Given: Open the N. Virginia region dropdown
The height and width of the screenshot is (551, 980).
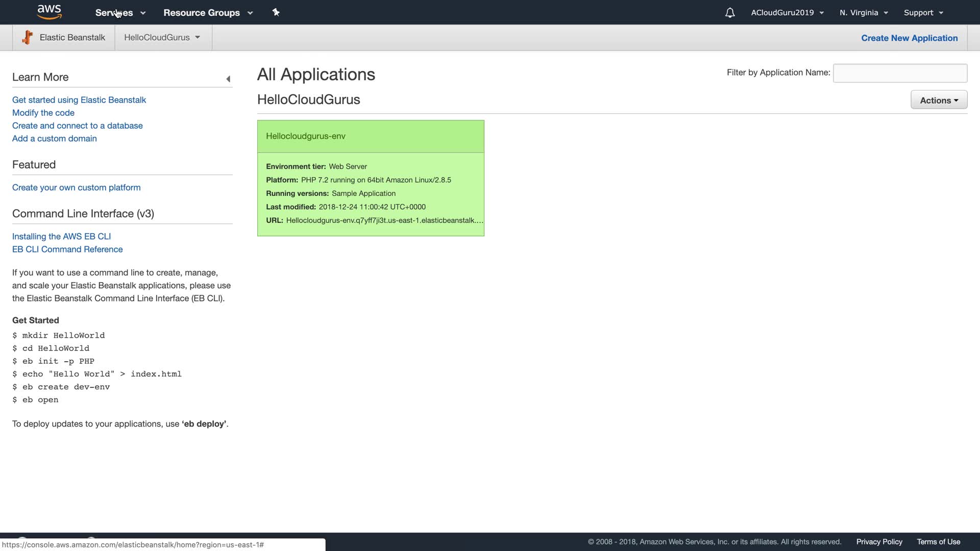Looking at the screenshot, I should [x=864, y=13].
